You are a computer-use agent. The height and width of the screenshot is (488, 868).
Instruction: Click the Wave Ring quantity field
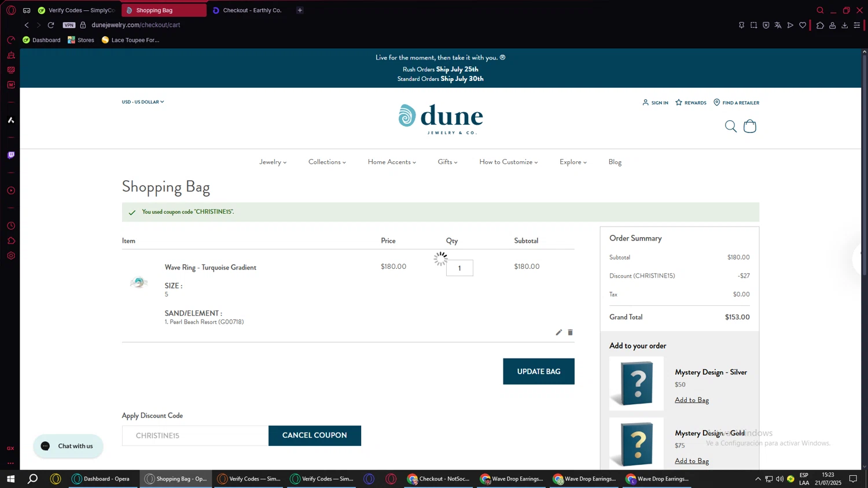[459, 268]
